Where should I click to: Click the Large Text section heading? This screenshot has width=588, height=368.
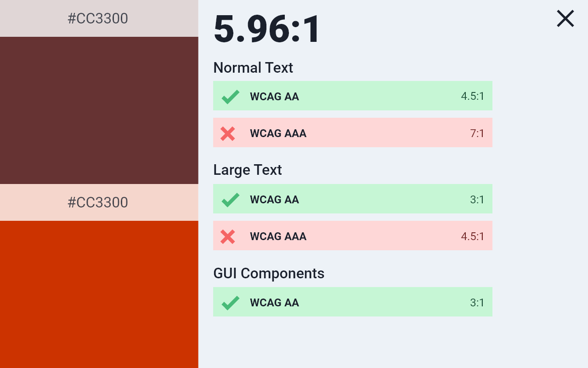(248, 170)
